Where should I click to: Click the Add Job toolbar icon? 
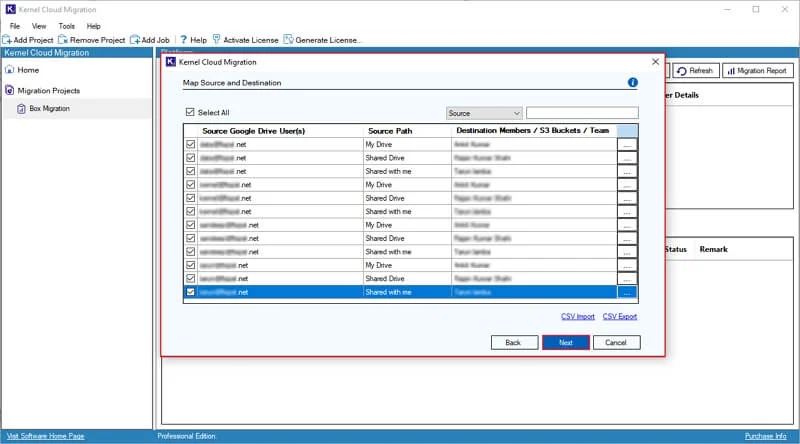click(135, 40)
